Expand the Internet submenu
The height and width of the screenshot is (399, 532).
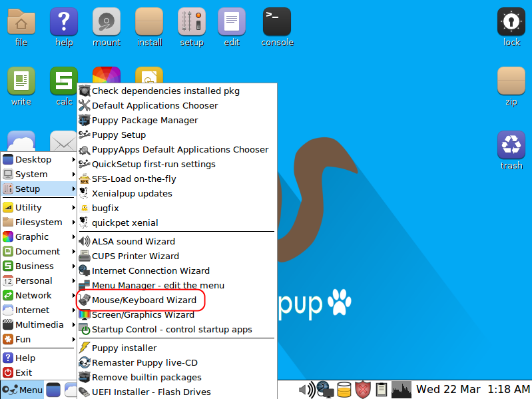click(x=39, y=310)
